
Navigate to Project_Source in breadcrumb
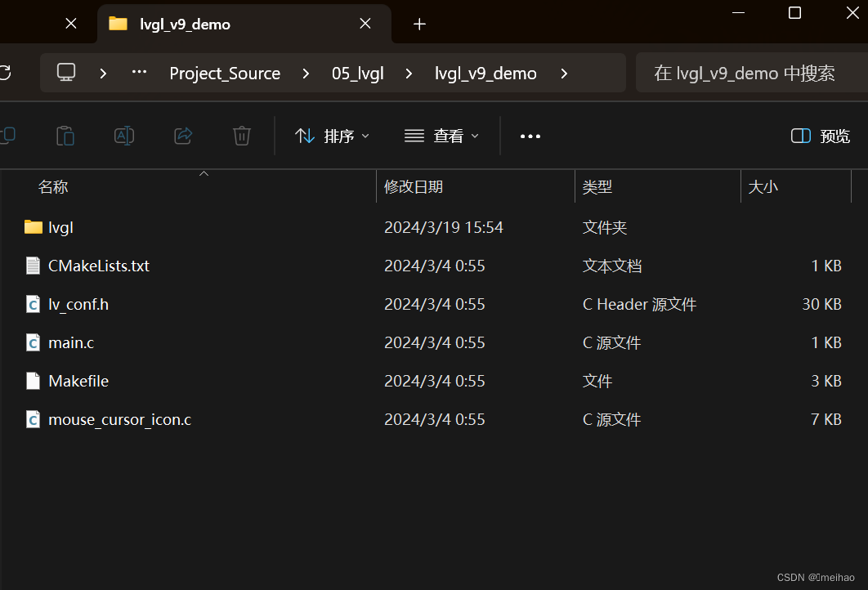click(225, 73)
